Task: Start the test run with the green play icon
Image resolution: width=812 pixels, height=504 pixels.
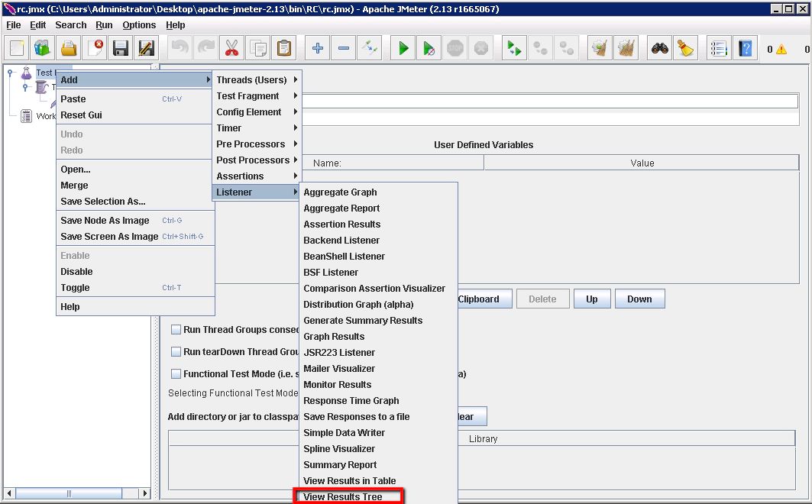Action: point(403,47)
